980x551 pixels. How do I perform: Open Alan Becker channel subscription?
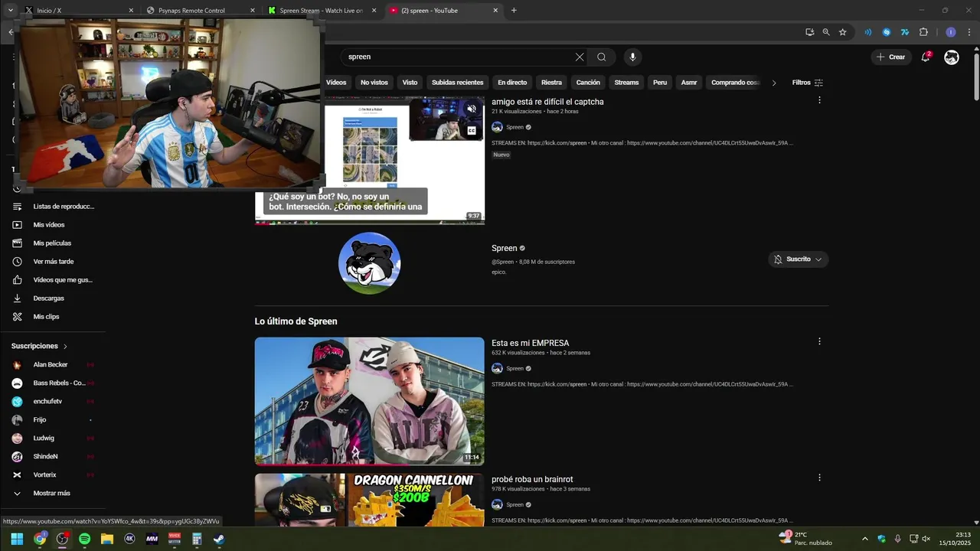click(x=52, y=365)
